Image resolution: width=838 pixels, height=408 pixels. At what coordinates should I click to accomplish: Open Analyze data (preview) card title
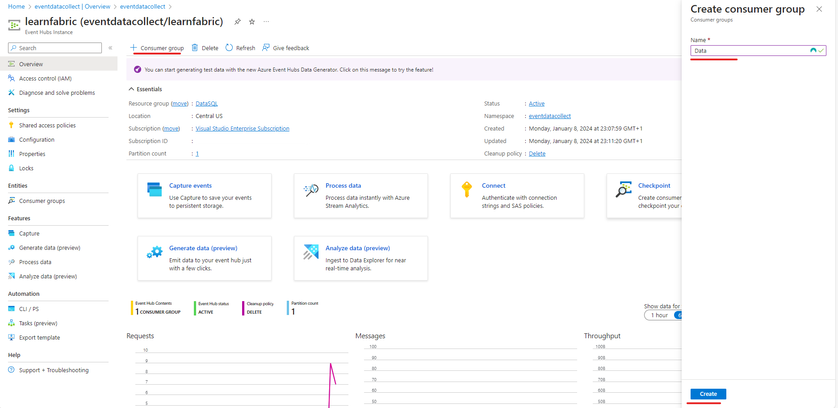[358, 249]
